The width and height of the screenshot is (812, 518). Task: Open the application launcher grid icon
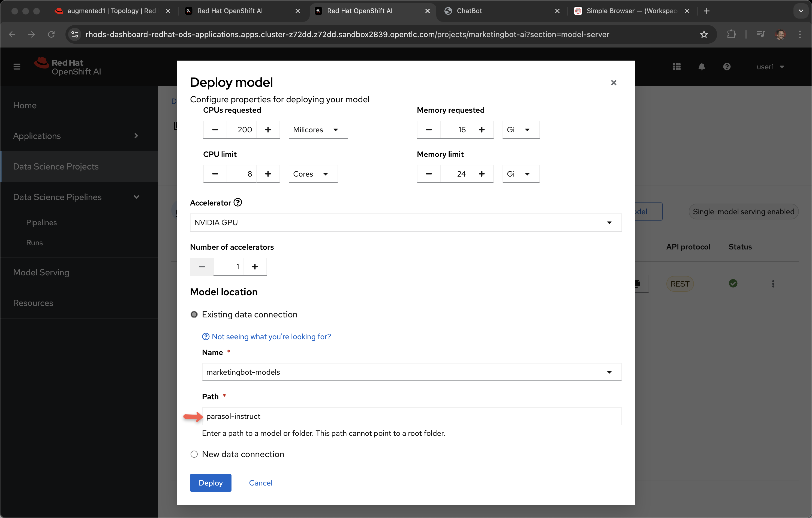tap(676, 67)
